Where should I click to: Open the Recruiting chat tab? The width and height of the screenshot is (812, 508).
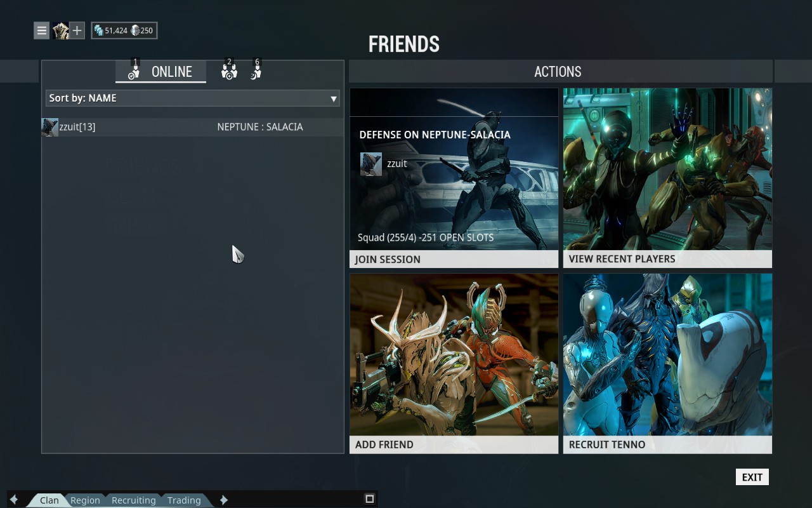click(133, 500)
